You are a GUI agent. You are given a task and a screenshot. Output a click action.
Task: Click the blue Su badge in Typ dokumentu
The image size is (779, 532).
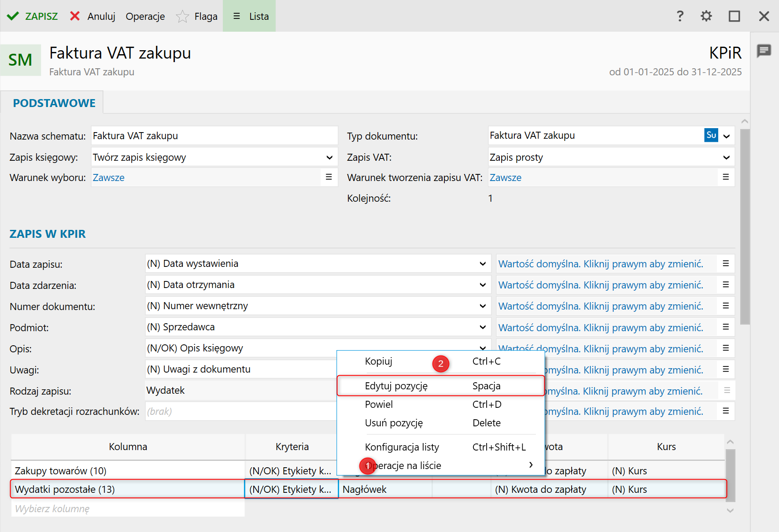click(x=711, y=135)
